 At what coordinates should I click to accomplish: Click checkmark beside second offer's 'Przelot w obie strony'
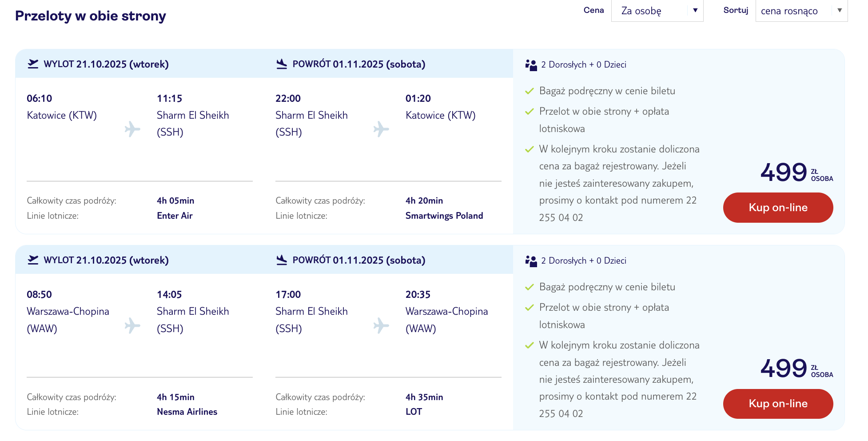(529, 308)
